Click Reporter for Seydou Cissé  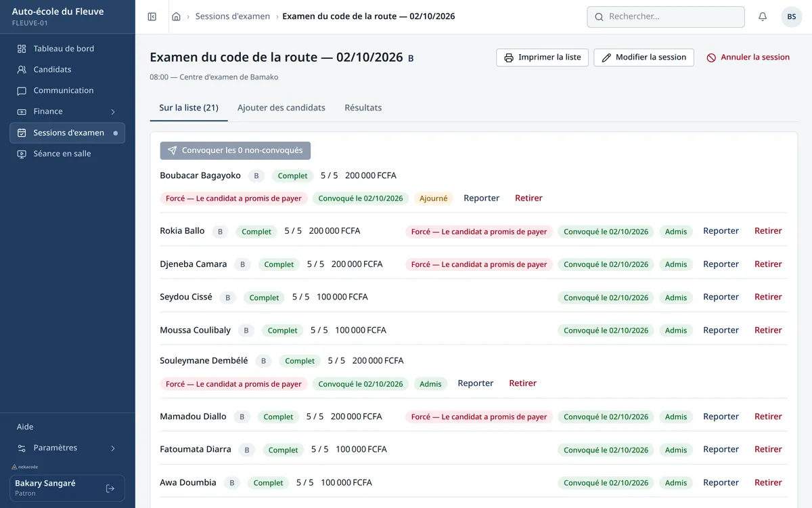tap(721, 297)
